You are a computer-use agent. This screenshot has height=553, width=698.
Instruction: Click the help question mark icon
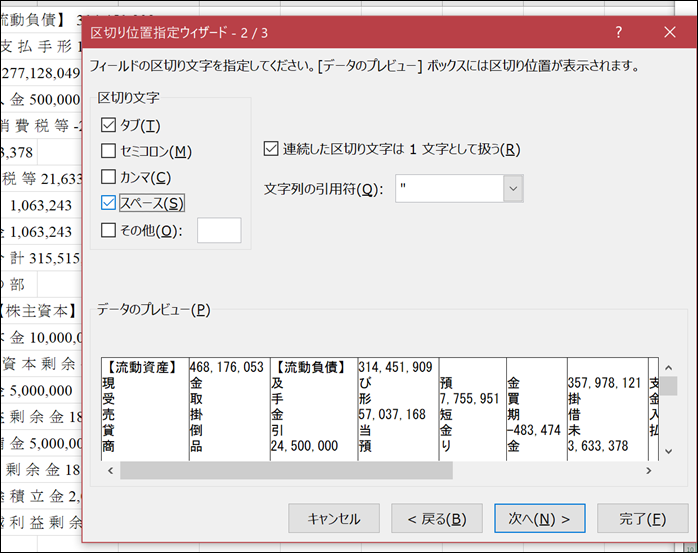click(619, 32)
